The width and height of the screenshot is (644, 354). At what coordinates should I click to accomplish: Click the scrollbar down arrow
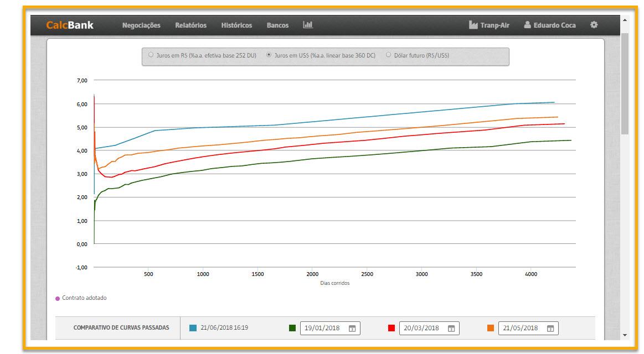(625, 335)
